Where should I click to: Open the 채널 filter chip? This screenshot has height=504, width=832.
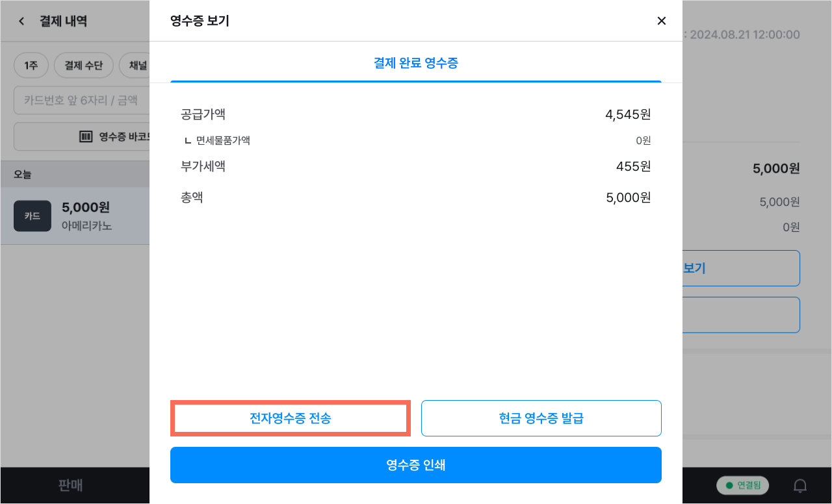(135, 66)
